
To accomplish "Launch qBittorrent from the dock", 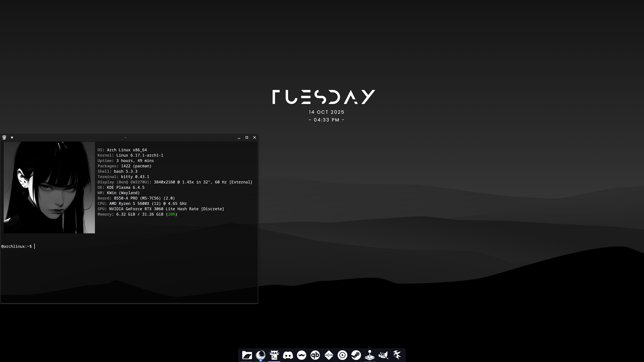I will click(315, 355).
